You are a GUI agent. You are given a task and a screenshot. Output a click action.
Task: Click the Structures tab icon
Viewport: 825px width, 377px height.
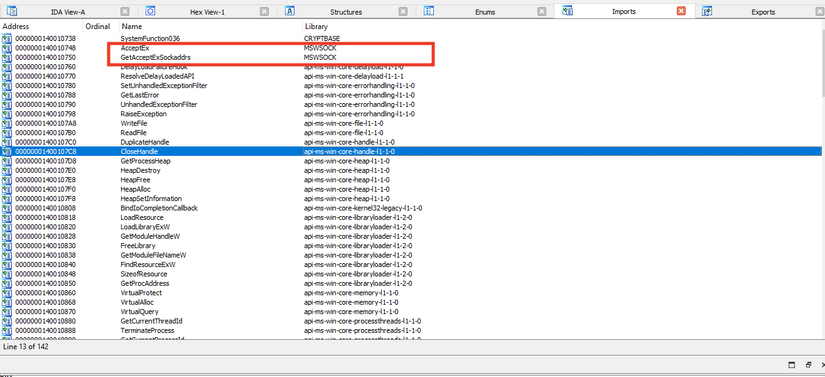point(289,12)
